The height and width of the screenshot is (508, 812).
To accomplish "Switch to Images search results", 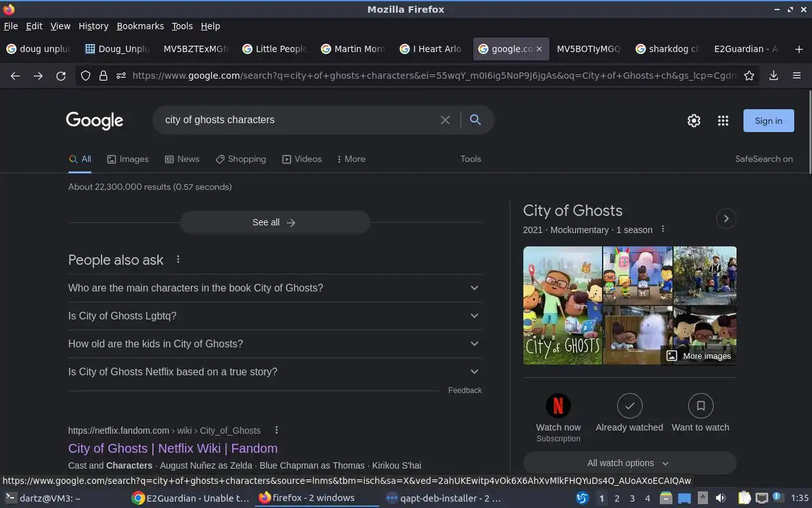I will pos(128,159).
